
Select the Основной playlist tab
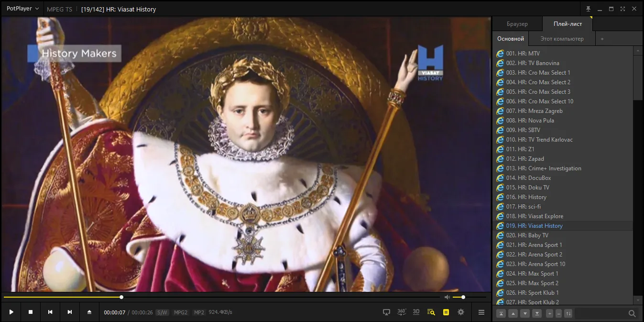pyautogui.click(x=511, y=39)
